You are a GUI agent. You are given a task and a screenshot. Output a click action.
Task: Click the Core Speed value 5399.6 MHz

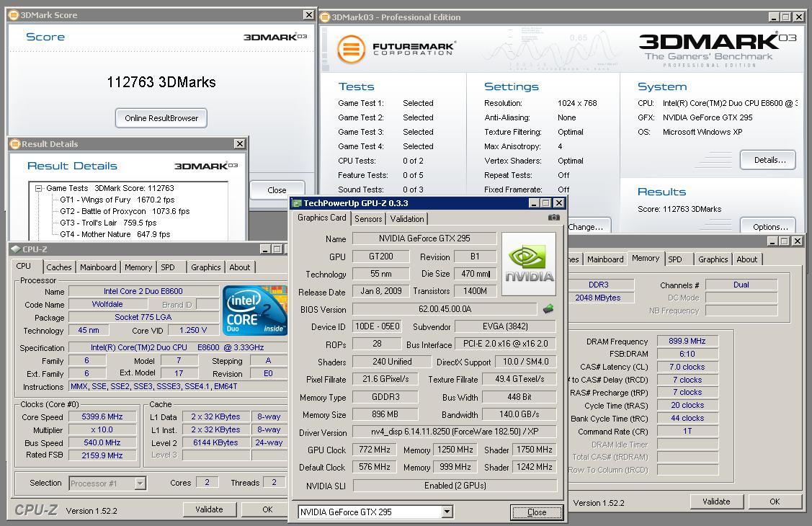102,416
